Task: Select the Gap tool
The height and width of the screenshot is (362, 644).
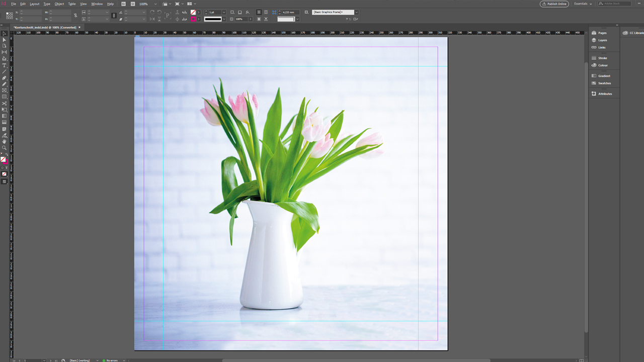Action: tap(5, 52)
